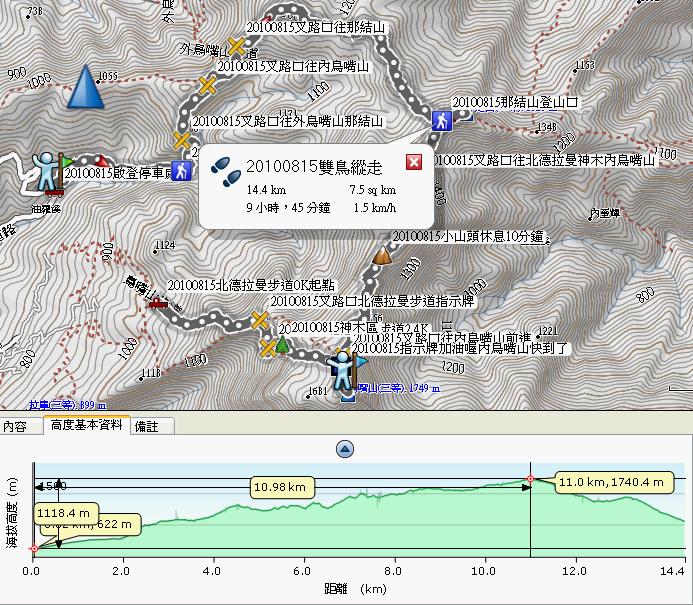Click the 11.0 km peak marker on graph
693x605 pixels.
[530, 479]
